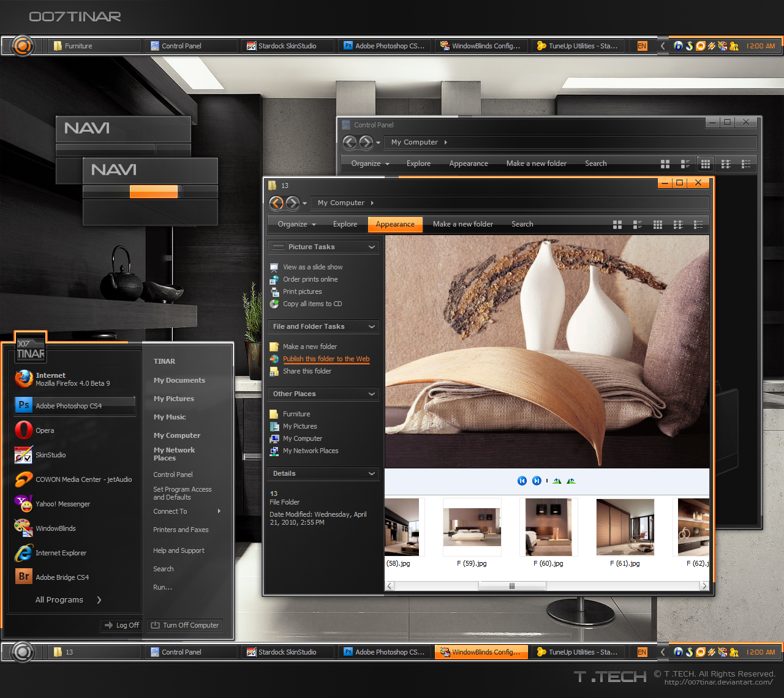Click Publish this folder to the Web
This screenshot has width=784, height=698.
(326, 359)
